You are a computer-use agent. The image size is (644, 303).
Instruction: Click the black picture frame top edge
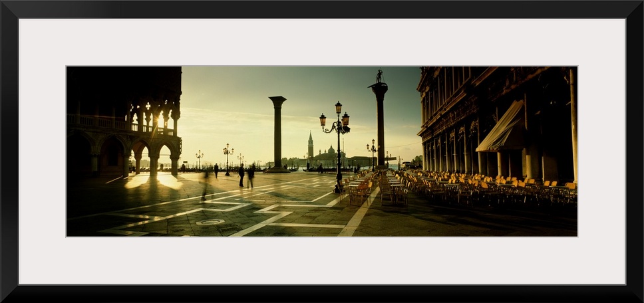[x=322, y=8]
